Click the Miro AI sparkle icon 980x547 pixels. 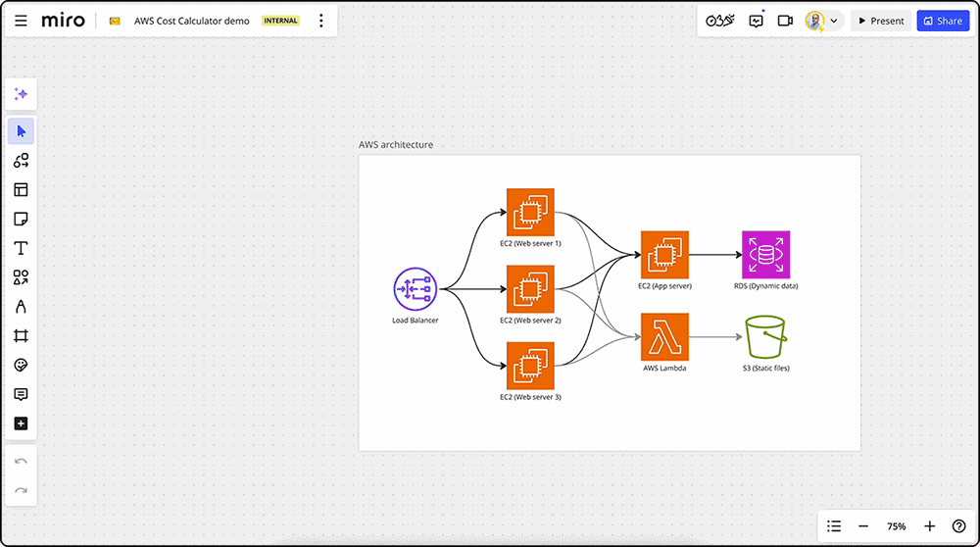[21, 94]
